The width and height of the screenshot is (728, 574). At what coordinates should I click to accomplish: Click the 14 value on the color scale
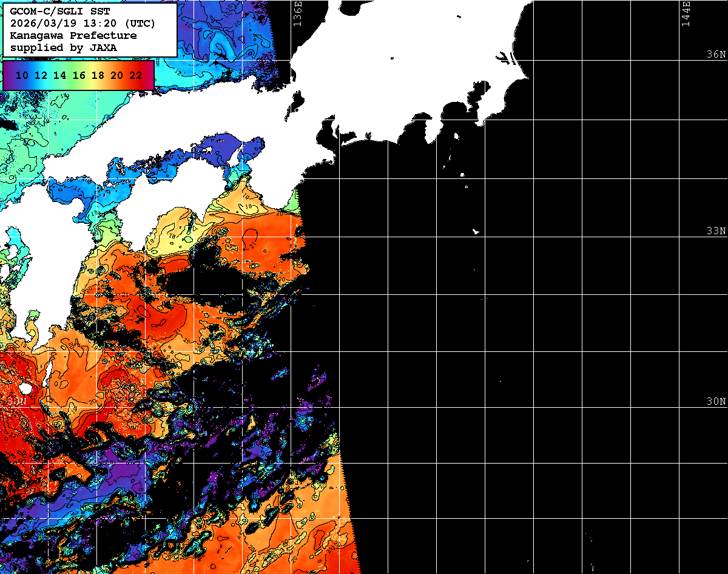(x=59, y=75)
